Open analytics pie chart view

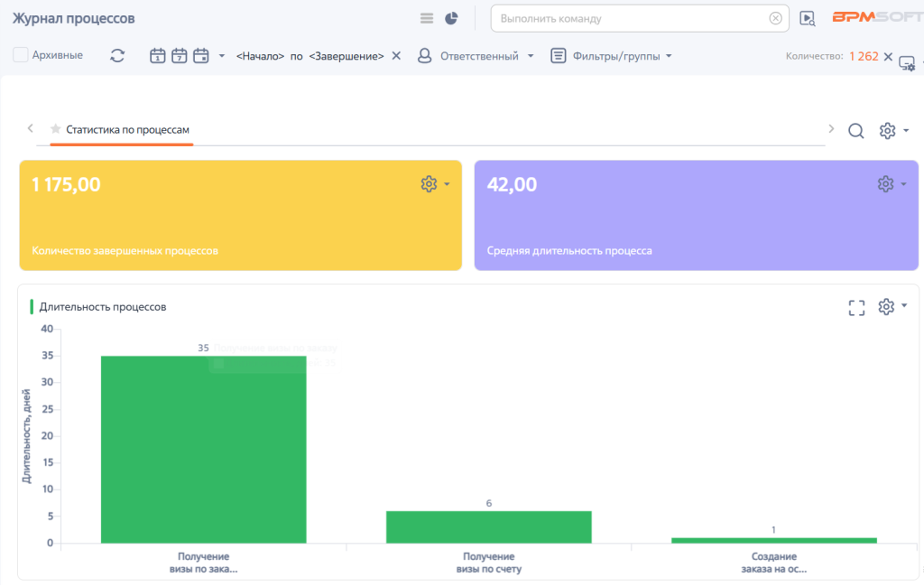tap(451, 18)
